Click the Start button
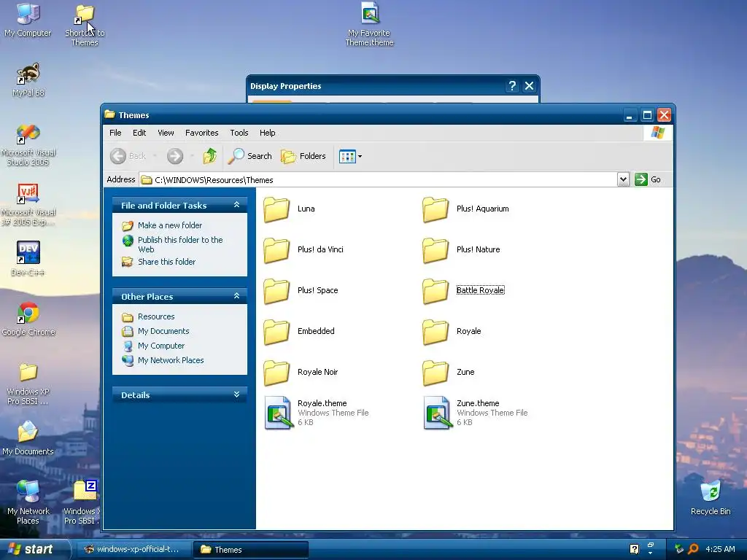 tap(35, 549)
